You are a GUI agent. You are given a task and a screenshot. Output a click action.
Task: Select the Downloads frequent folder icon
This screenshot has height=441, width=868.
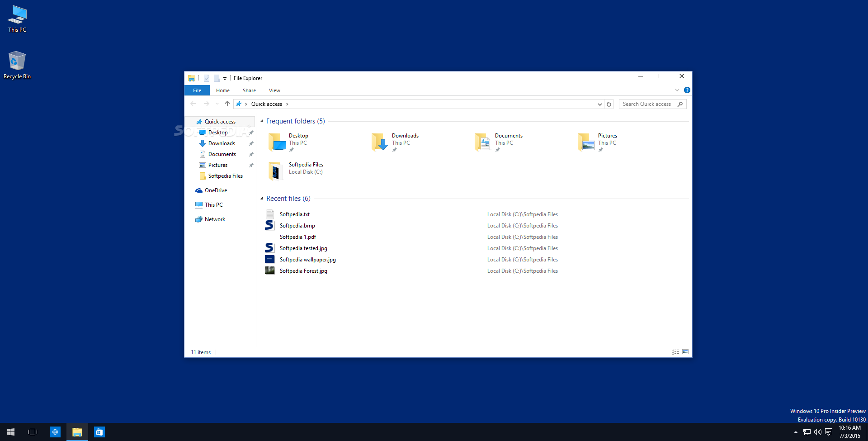[380, 142]
